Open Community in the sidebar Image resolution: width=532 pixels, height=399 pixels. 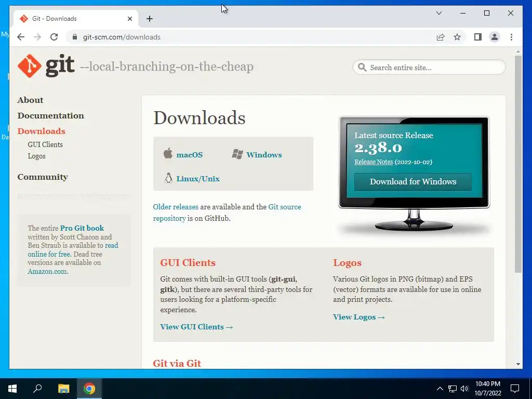pos(43,177)
